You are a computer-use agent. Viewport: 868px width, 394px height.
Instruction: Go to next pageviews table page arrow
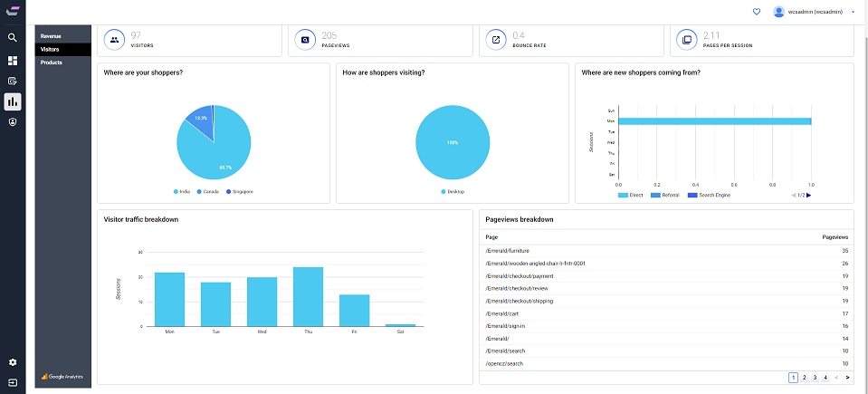(x=847, y=378)
